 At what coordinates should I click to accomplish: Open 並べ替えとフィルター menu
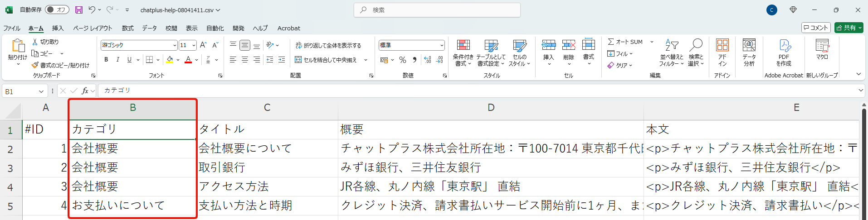tap(672, 53)
